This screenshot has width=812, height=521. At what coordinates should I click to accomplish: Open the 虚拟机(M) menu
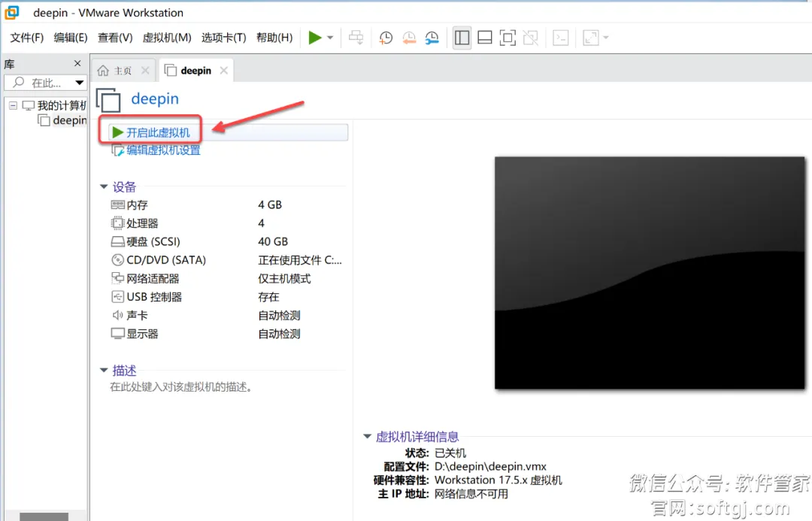pos(167,38)
